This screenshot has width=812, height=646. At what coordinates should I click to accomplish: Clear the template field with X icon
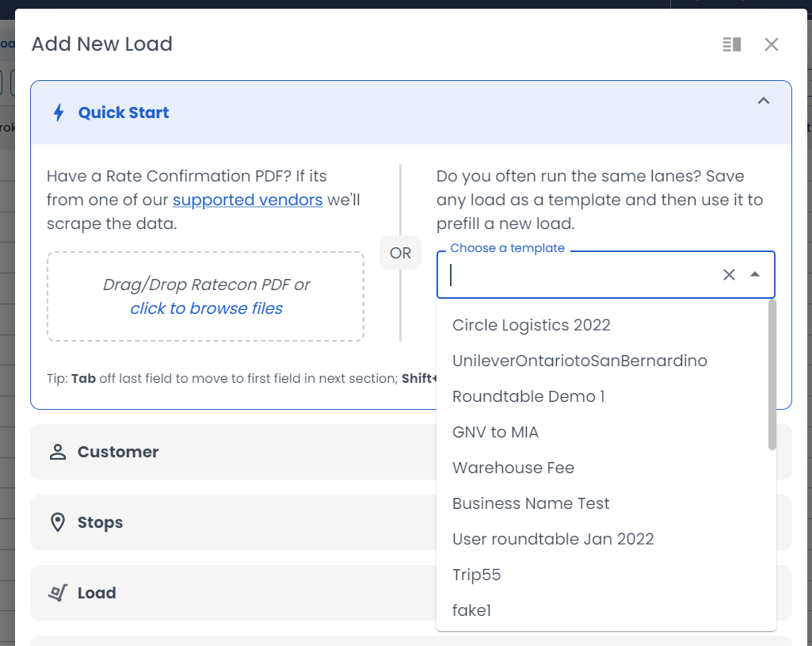coord(729,274)
